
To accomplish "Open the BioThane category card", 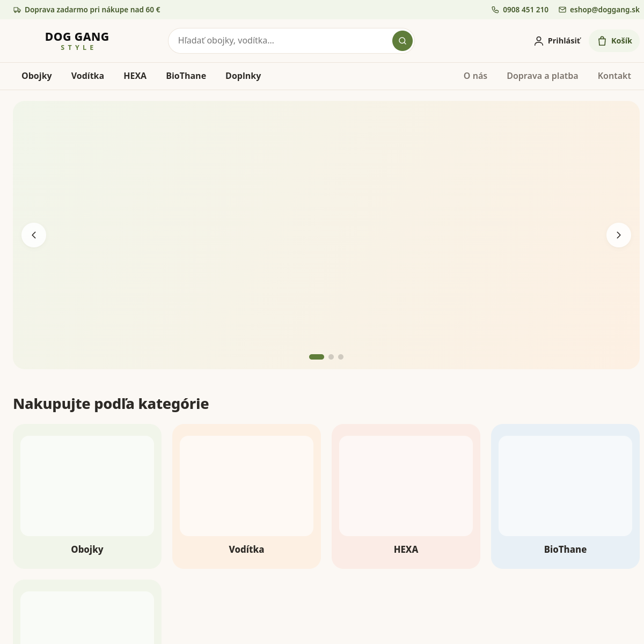I will 565,496.
